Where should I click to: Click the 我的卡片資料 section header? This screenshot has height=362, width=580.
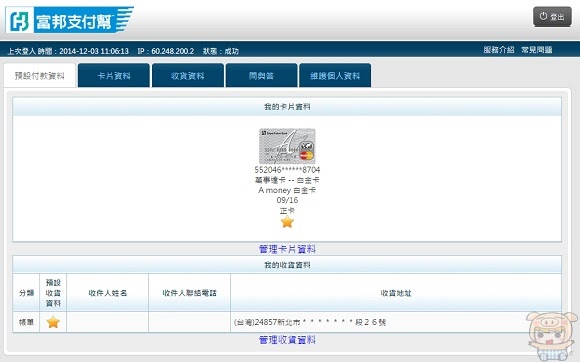(x=287, y=107)
